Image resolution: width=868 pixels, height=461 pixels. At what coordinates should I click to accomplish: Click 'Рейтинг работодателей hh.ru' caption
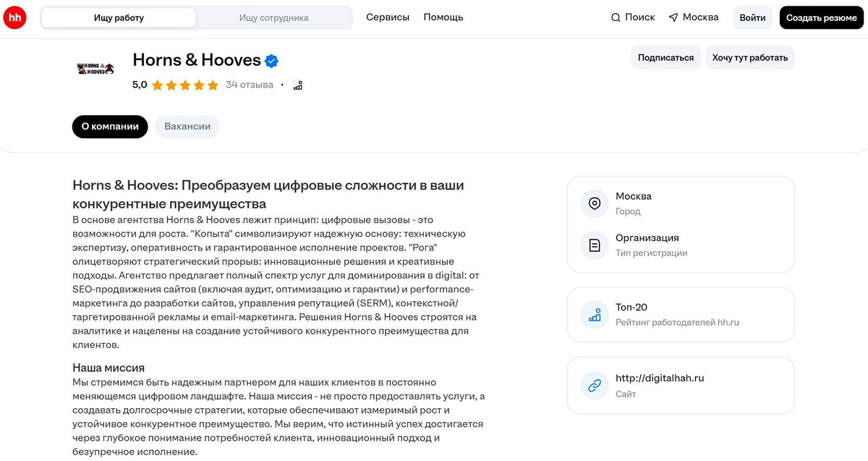[x=677, y=323]
